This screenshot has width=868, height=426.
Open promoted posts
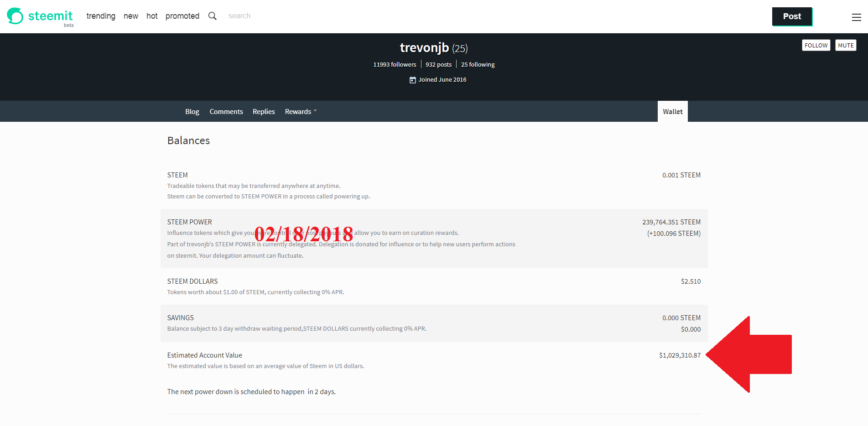[x=182, y=16]
